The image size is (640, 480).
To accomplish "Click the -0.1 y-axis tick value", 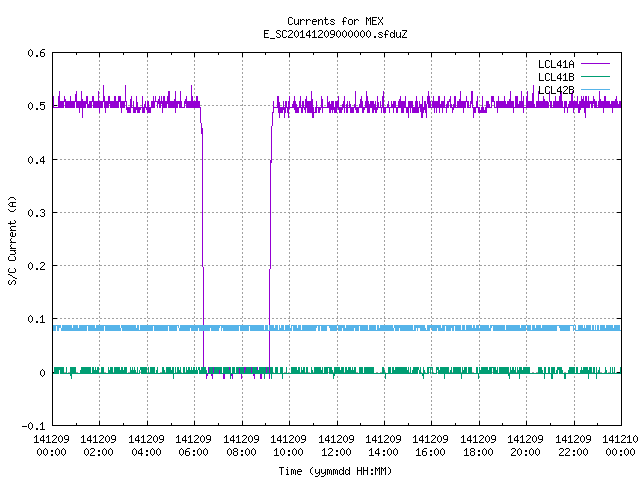I will tap(33, 426).
